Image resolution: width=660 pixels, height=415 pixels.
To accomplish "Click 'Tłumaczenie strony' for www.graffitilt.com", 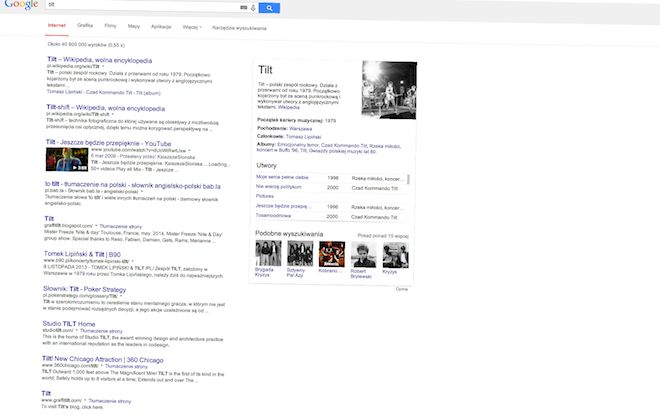I will click(110, 401).
